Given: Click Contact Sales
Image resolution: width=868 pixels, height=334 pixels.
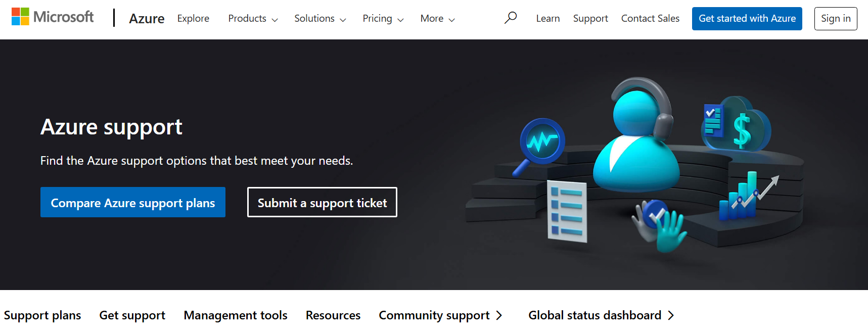Looking at the screenshot, I should 650,19.
